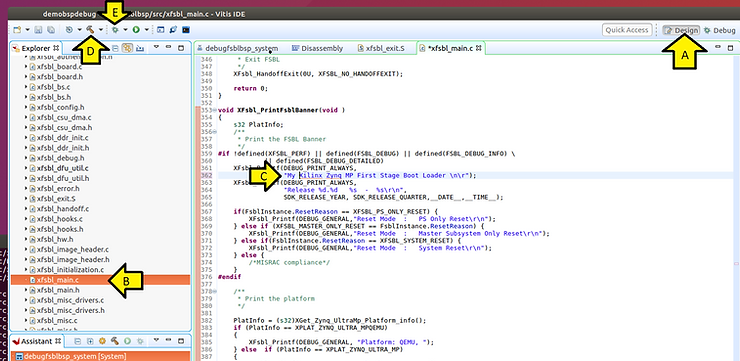The image size is (740, 361).
Task: Click the green Run icon in main toolbar
Action: tap(136, 30)
